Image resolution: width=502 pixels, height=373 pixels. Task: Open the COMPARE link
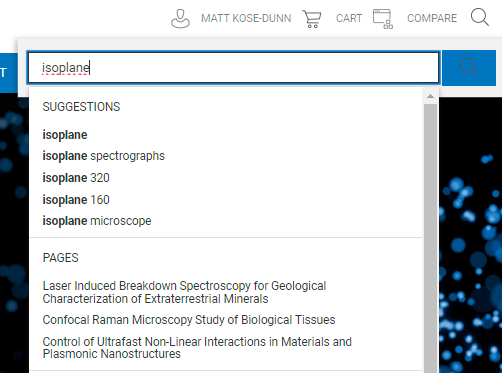pos(432,18)
